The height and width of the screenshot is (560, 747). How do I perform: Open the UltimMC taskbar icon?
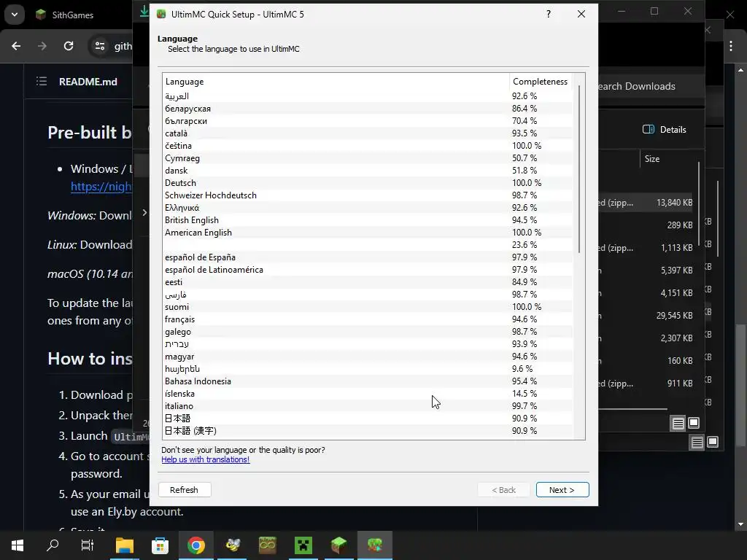(x=375, y=545)
